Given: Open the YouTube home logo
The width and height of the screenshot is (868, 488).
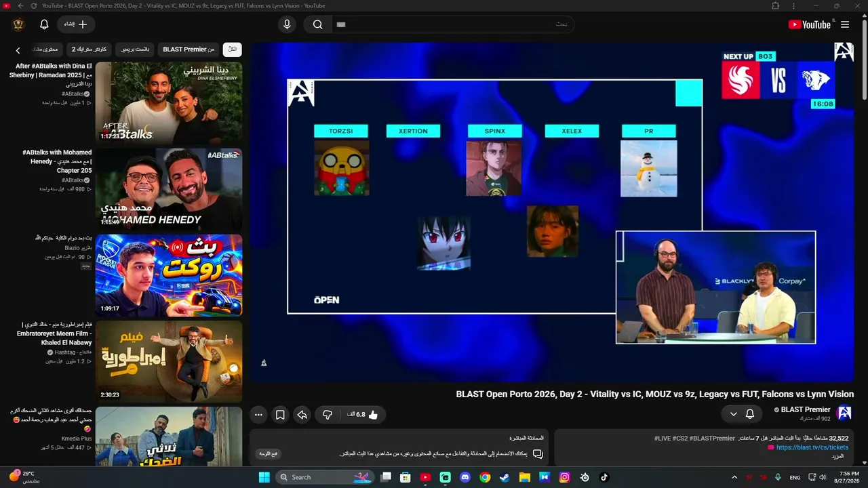Looking at the screenshot, I should tap(809, 24).
